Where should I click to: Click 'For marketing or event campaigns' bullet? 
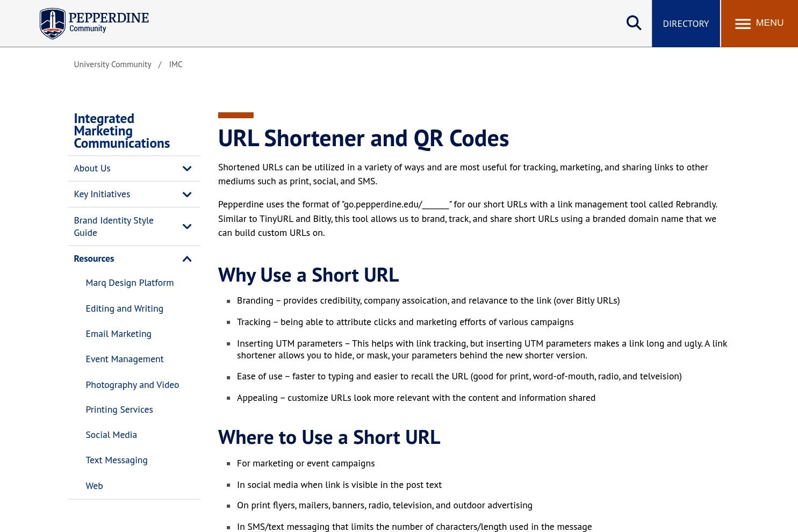tap(306, 463)
